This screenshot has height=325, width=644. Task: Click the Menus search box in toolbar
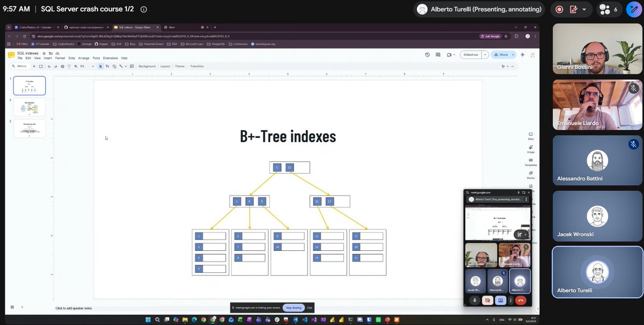(20, 66)
